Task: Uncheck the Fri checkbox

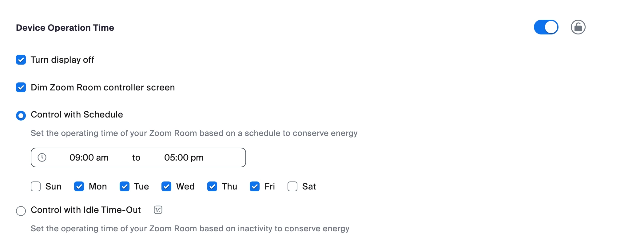Action: pyautogui.click(x=255, y=186)
